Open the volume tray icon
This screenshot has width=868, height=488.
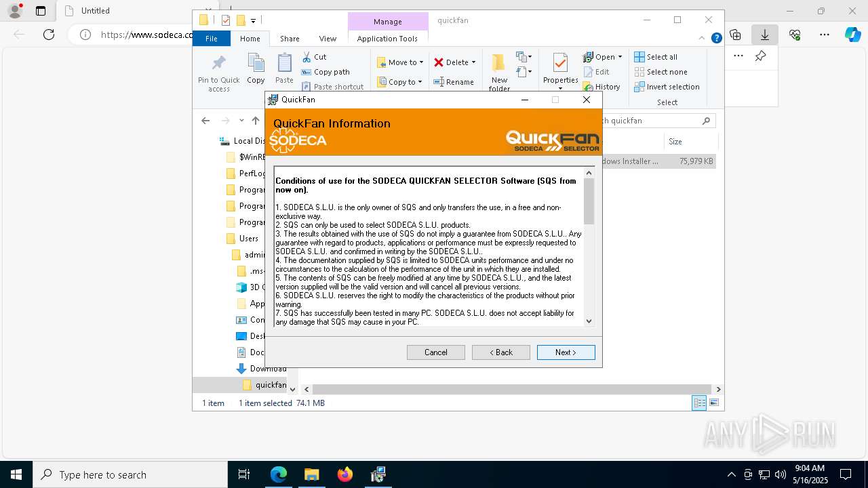(x=780, y=474)
